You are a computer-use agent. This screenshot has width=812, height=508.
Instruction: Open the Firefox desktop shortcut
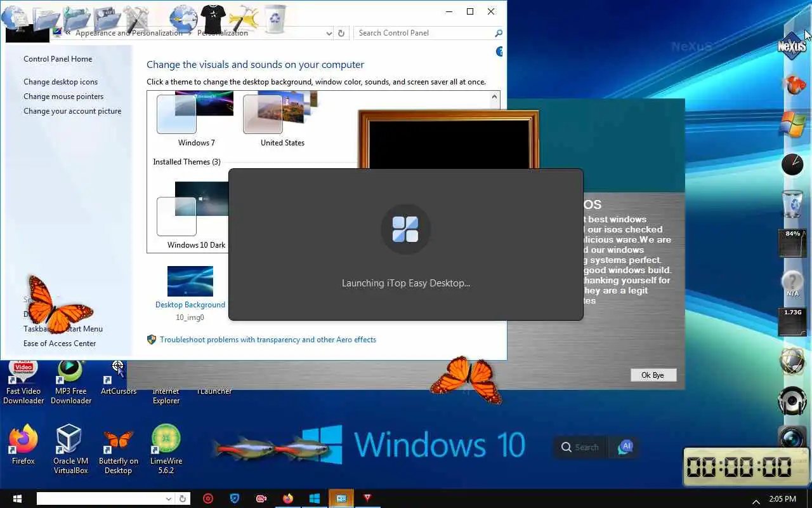coord(23,444)
